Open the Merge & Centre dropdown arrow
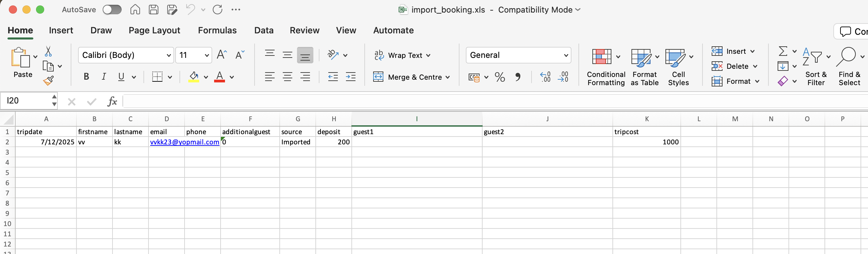Image resolution: width=868 pixels, height=254 pixels. coord(448,77)
